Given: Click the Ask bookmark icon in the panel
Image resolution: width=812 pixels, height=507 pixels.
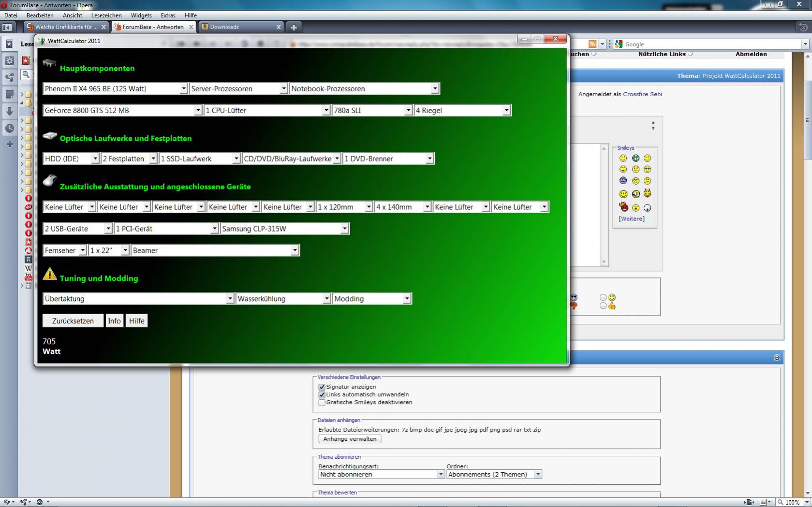Looking at the screenshot, I should [29, 207].
